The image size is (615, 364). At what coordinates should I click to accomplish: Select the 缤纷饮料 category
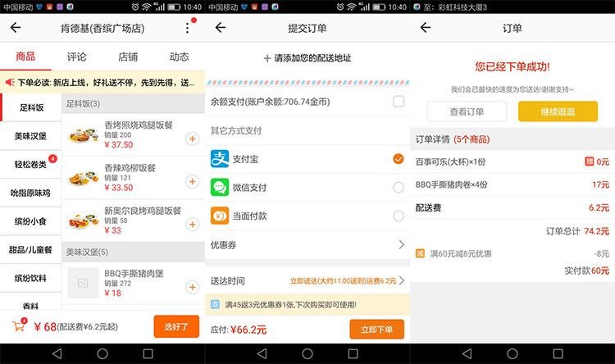(x=31, y=279)
